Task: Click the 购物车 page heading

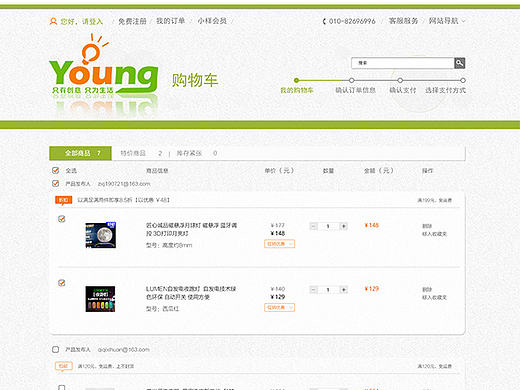Action: (195, 80)
